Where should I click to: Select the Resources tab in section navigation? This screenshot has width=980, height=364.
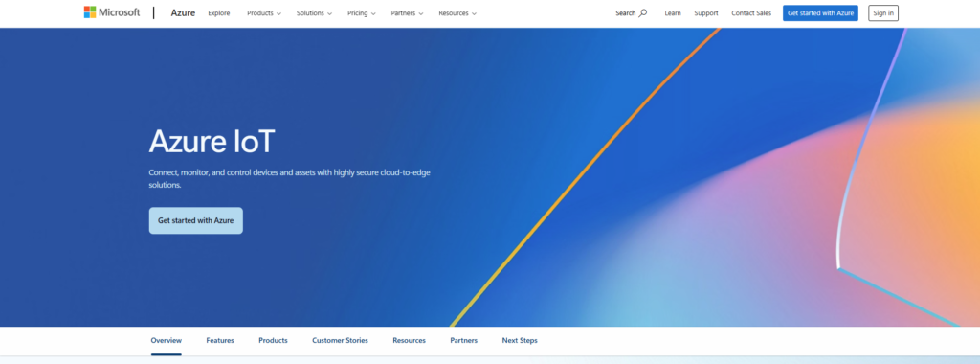coord(410,341)
